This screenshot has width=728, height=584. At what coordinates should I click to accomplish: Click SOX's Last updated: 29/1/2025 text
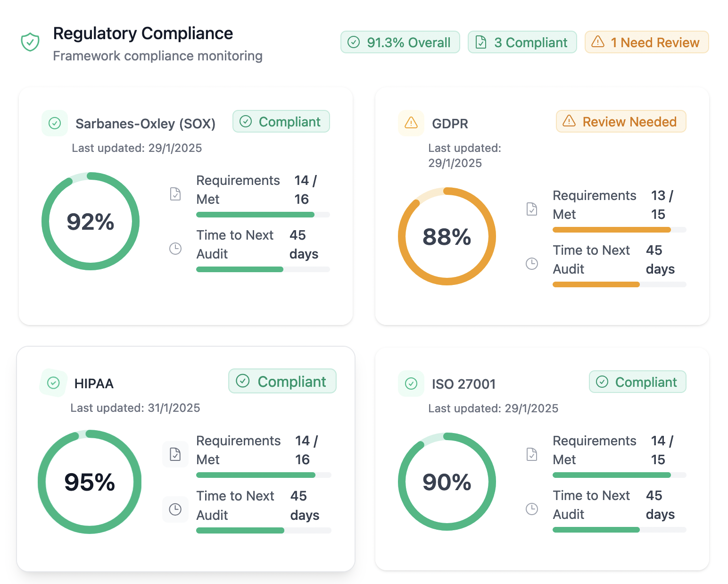(x=137, y=148)
